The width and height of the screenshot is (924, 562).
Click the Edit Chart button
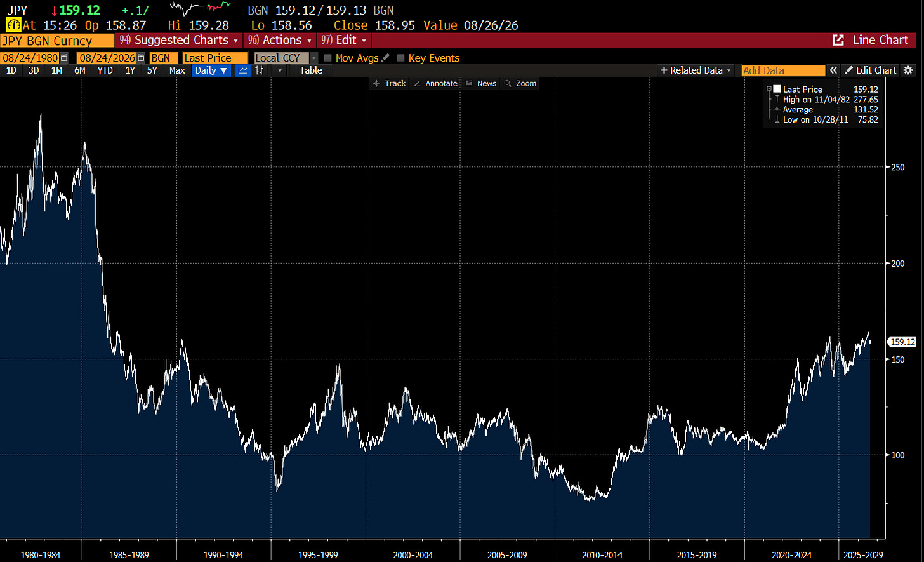pos(870,70)
